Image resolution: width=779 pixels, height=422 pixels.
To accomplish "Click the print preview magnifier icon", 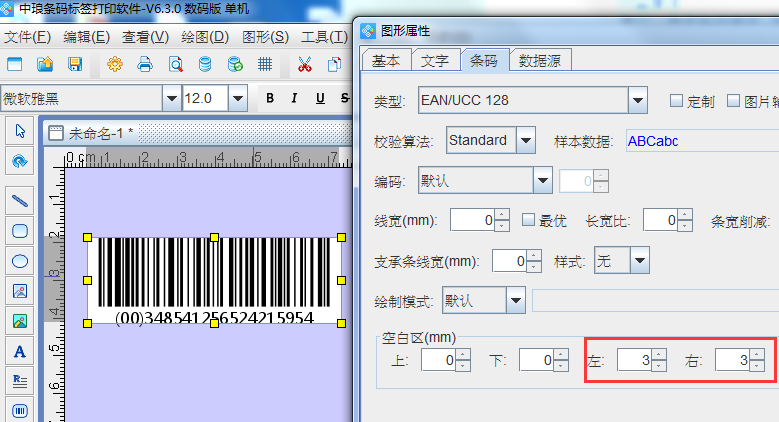I will tap(175, 65).
